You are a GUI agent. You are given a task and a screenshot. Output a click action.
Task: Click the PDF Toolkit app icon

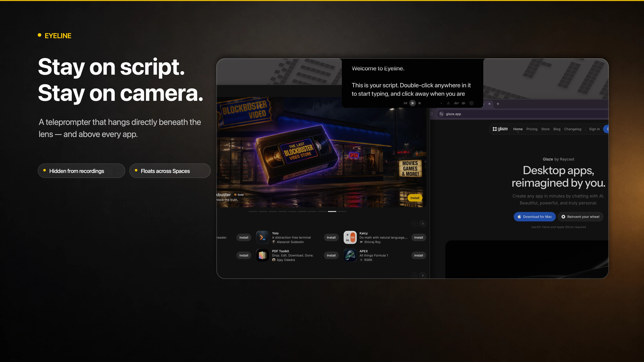[263, 255]
